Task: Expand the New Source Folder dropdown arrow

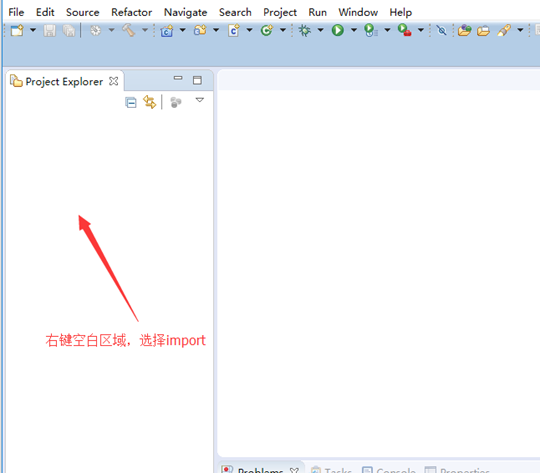Action: tap(216, 30)
